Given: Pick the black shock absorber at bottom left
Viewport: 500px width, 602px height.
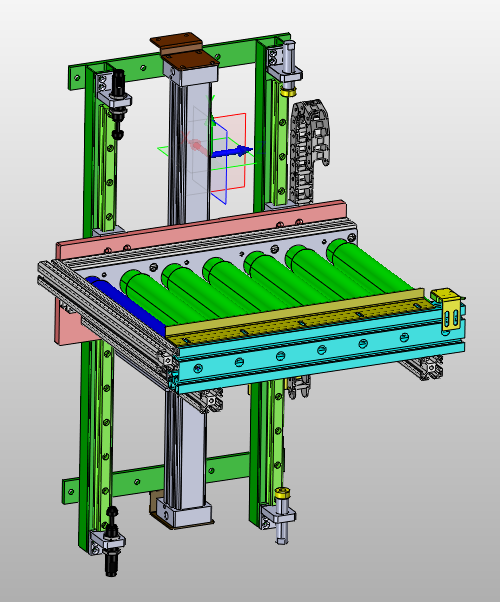Looking at the screenshot, I should point(112,541).
